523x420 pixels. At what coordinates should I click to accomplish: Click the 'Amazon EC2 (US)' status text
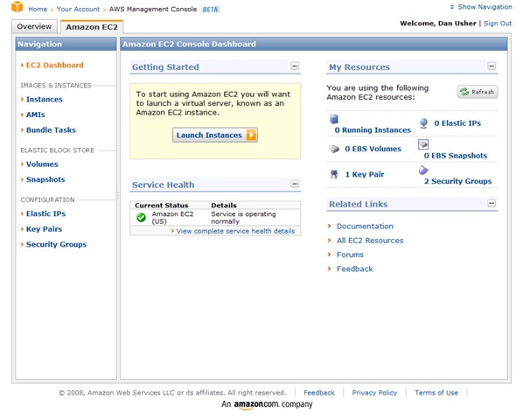pos(172,218)
